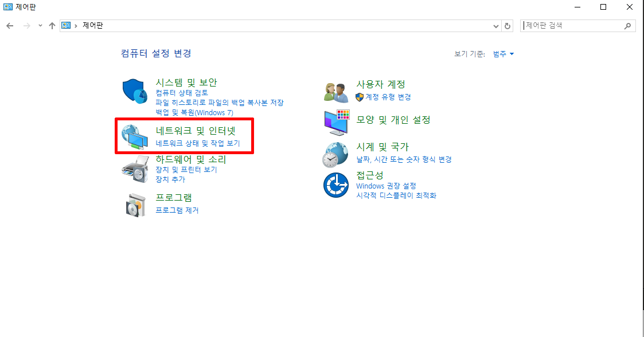The width and height of the screenshot is (644, 337).
Task: Click the 네트워크 및 인터넷 globe icon
Action: pos(135,136)
